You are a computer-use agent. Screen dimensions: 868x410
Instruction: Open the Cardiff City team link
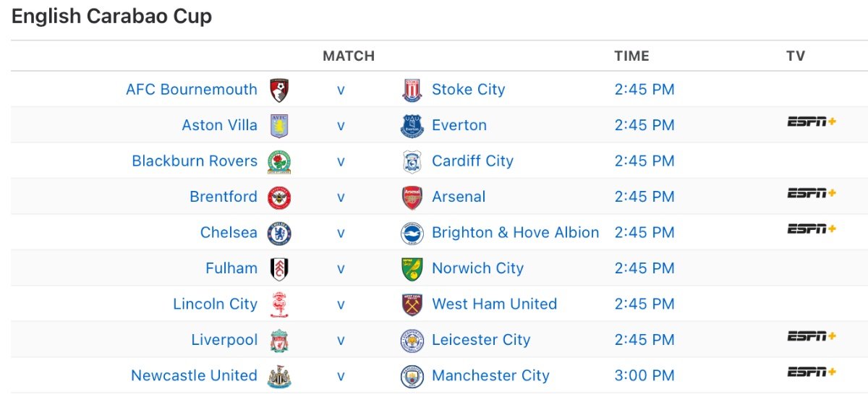pyautogui.click(x=472, y=161)
